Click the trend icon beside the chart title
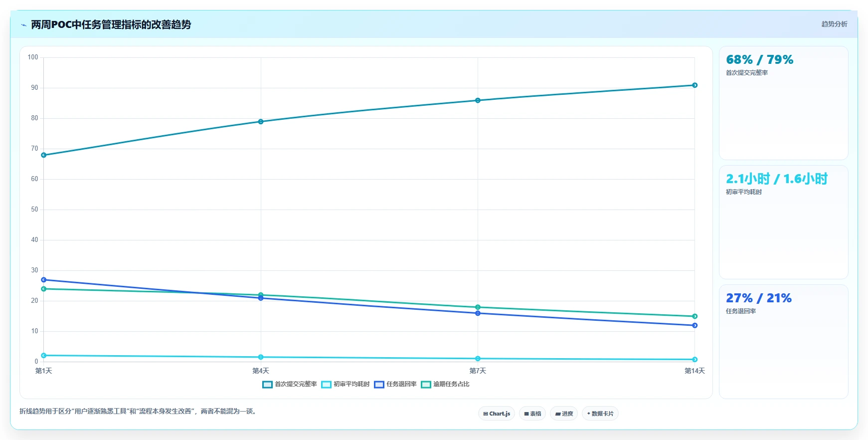 (x=23, y=25)
